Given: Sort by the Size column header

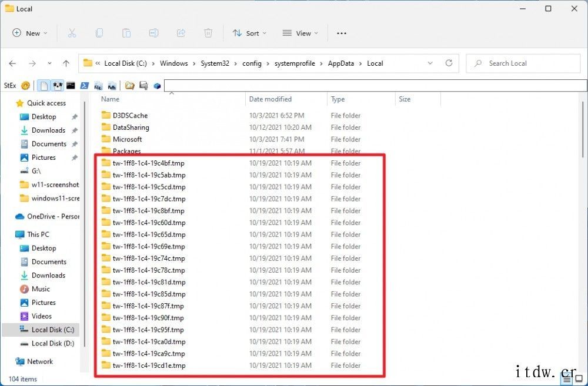Looking at the screenshot, I should coord(405,99).
